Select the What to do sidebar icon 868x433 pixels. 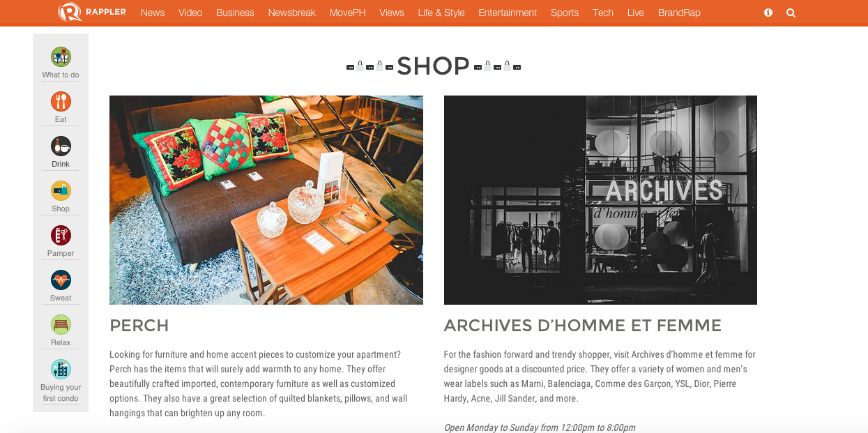click(61, 57)
